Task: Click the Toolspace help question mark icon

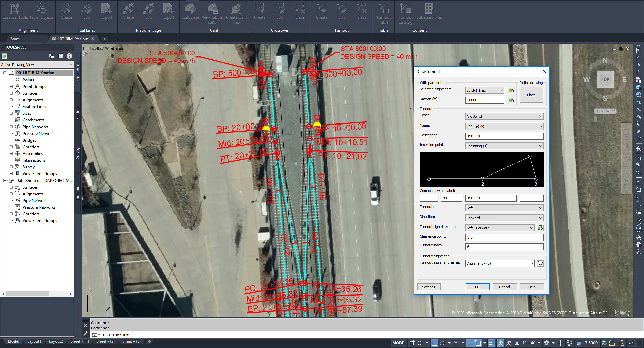Action: click(69, 56)
